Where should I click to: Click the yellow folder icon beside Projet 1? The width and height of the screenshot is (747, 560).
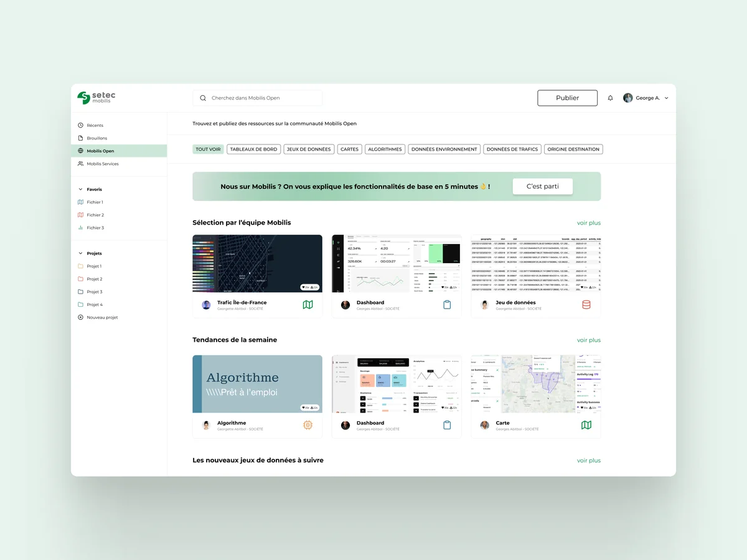[80, 266]
